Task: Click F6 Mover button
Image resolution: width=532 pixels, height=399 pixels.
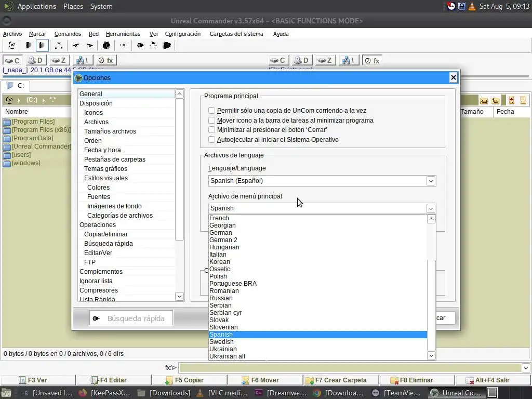Action: coord(265,380)
